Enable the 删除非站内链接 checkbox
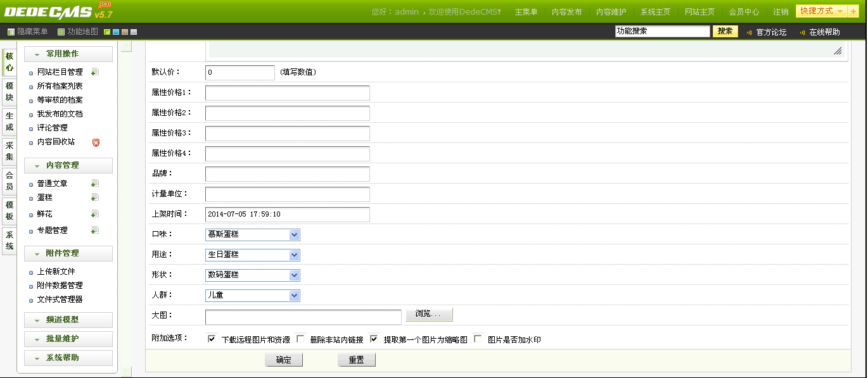 pos(300,339)
